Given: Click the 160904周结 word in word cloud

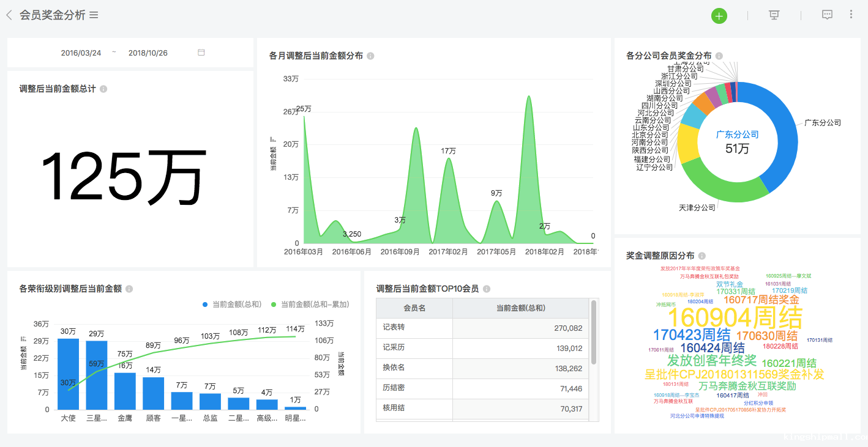Looking at the screenshot, I should 735,318.
